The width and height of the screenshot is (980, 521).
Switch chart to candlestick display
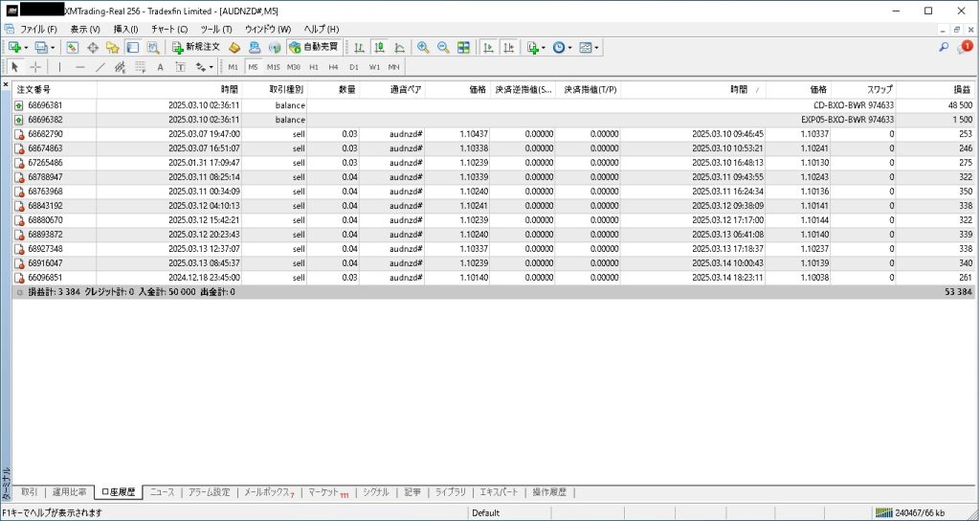click(x=379, y=47)
